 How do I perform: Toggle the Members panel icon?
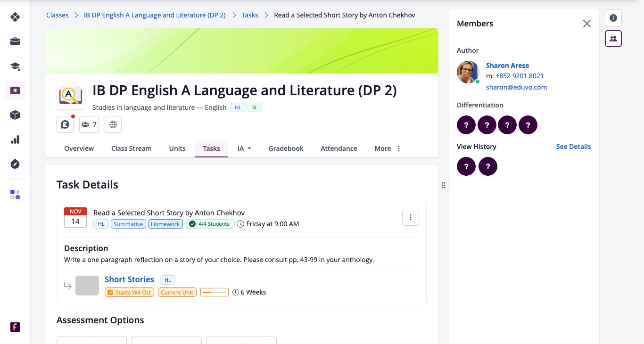pos(613,39)
